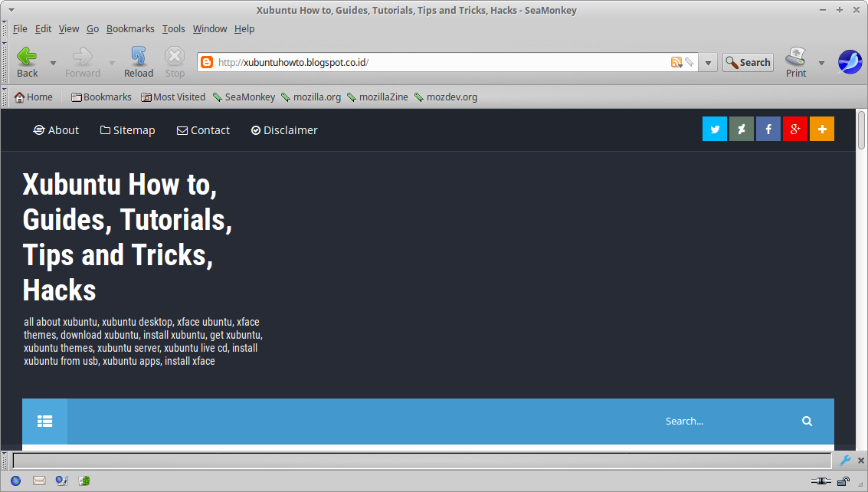Viewport: 868px width, 492px height.
Task: Open the Contact page link
Action: click(x=203, y=130)
